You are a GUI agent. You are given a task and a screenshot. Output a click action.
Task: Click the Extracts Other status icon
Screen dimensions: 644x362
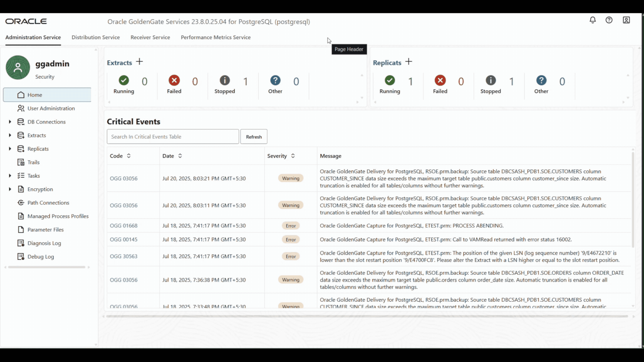coord(275,80)
